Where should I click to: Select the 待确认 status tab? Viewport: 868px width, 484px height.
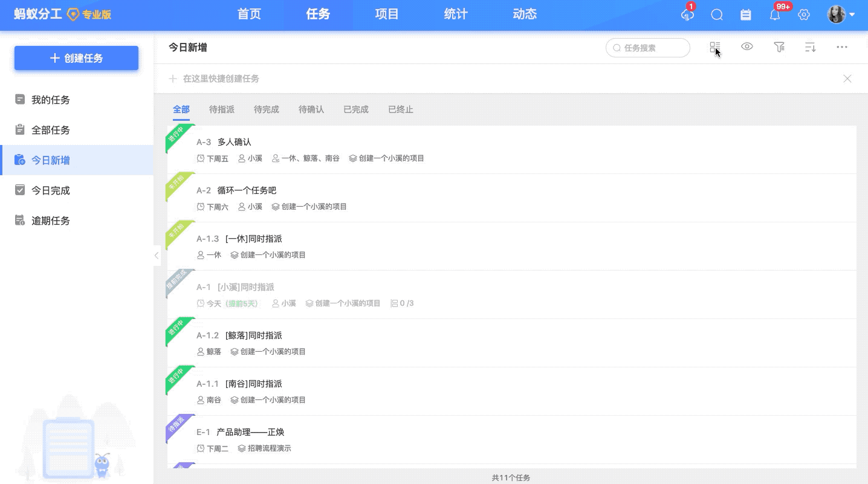coord(311,109)
